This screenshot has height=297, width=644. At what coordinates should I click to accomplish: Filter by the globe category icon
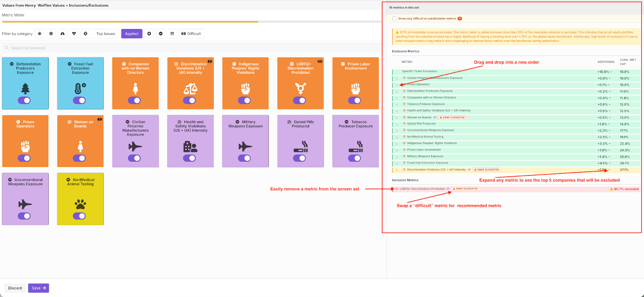tap(51, 34)
